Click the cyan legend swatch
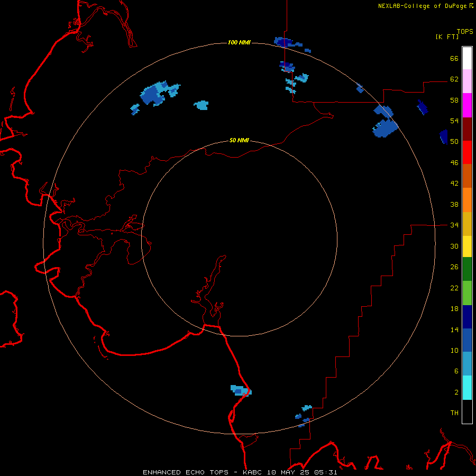This screenshot has width=476, height=476. pos(467,388)
